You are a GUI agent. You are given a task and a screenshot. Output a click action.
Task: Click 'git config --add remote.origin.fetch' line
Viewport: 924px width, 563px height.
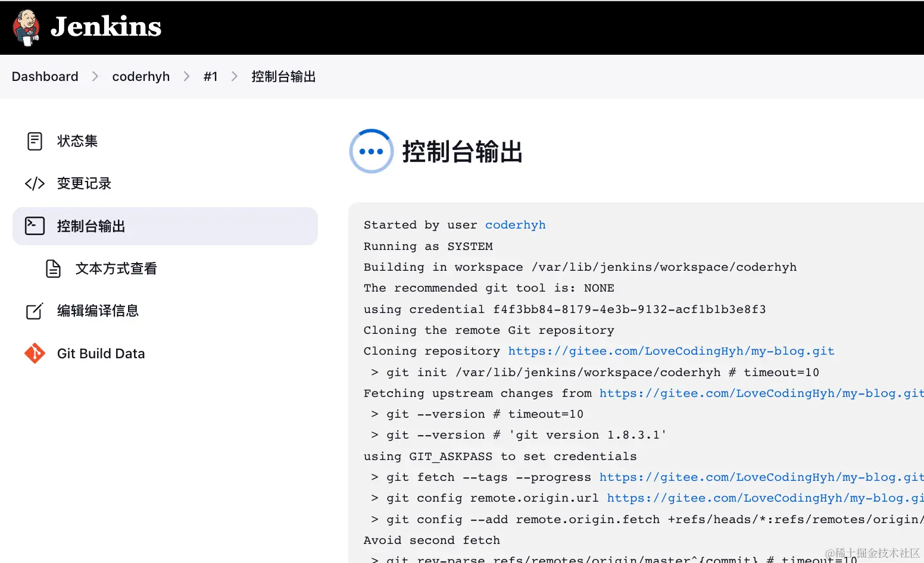coord(647,520)
